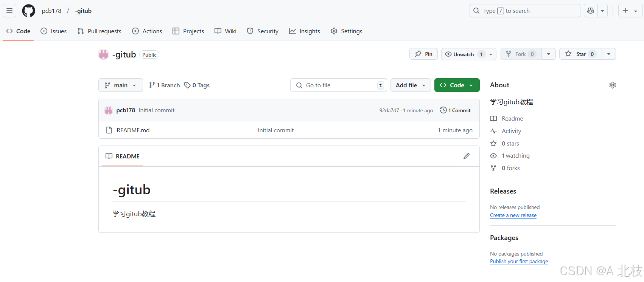Viewport: 644px width, 282px height.
Task: Open the repository Settings tab
Action: (347, 31)
